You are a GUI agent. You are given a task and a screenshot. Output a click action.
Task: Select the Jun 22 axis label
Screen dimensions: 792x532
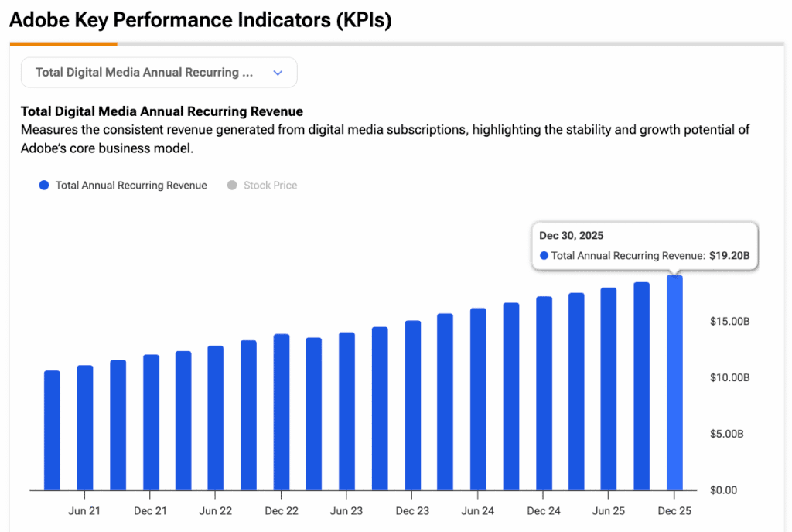(215, 511)
